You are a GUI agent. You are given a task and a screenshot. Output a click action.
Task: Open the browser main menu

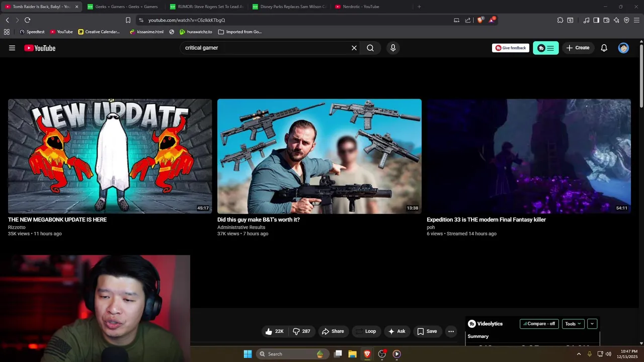[636, 20]
